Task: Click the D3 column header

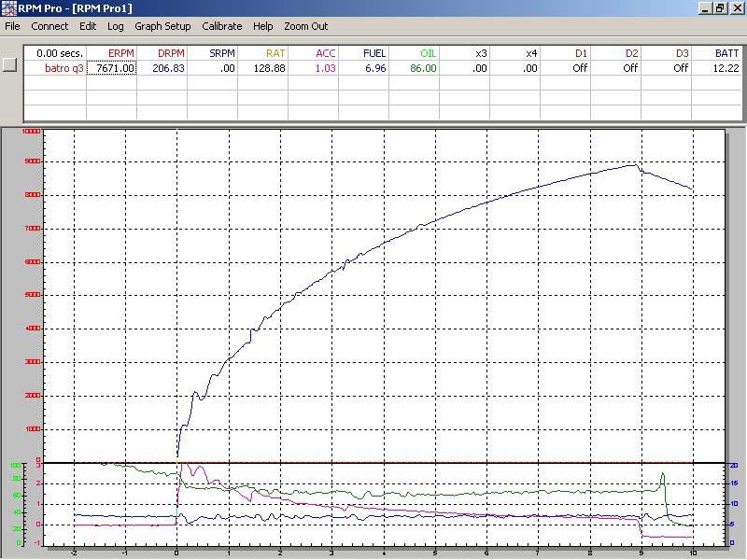Action: (x=667, y=53)
